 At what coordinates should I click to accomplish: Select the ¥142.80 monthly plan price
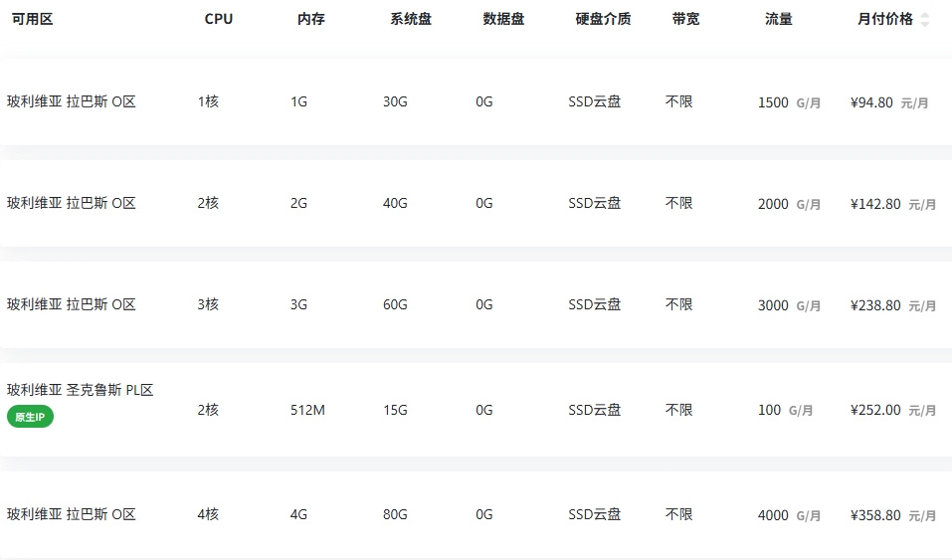(x=876, y=204)
